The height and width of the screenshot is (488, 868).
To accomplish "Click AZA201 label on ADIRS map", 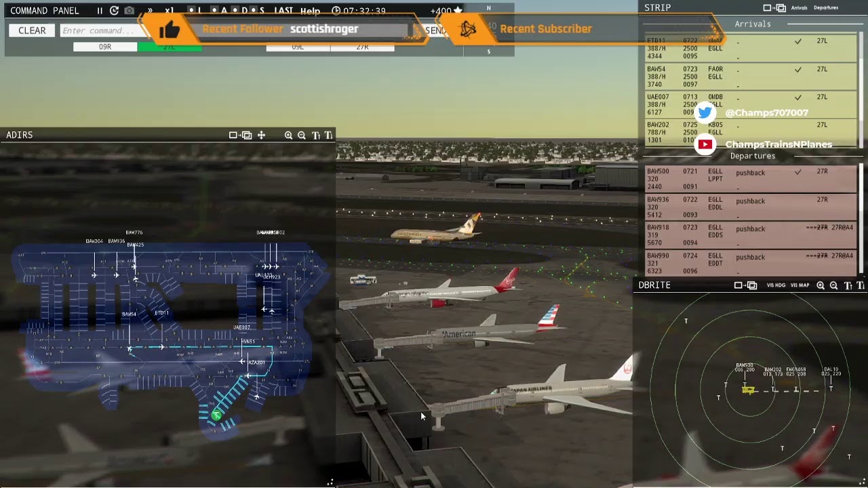I will [256, 363].
